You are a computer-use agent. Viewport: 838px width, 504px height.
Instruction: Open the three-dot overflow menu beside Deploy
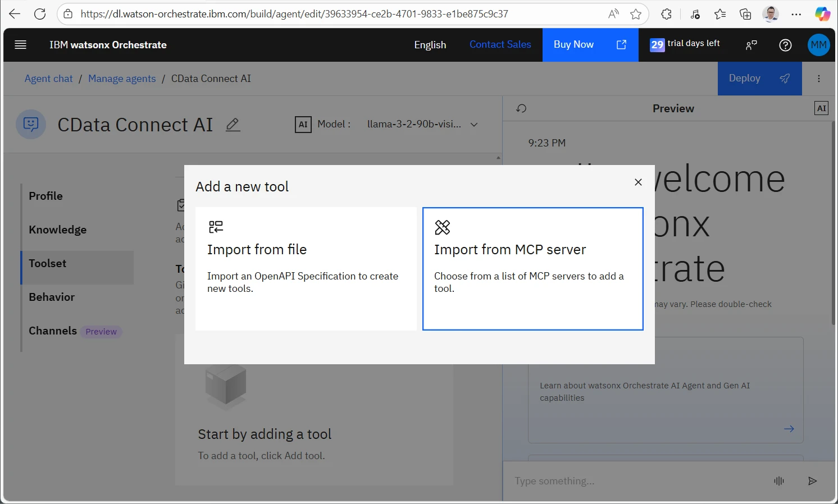pyautogui.click(x=819, y=79)
